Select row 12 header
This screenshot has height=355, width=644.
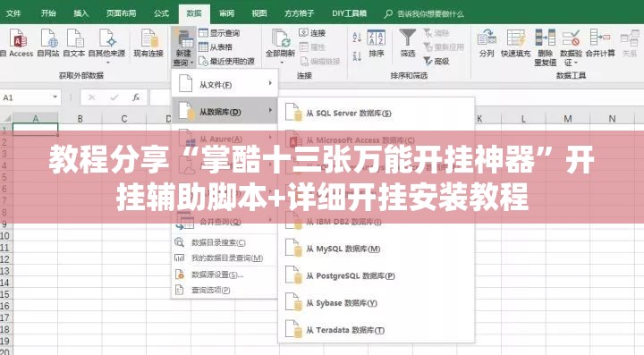tap(5, 259)
